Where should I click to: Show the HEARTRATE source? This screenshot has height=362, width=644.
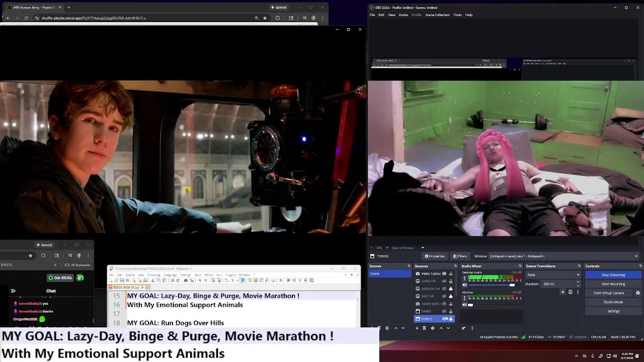(444, 304)
